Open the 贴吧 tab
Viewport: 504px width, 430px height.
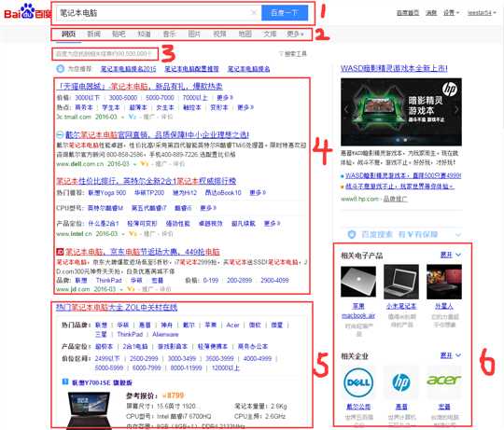(x=119, y=34)
